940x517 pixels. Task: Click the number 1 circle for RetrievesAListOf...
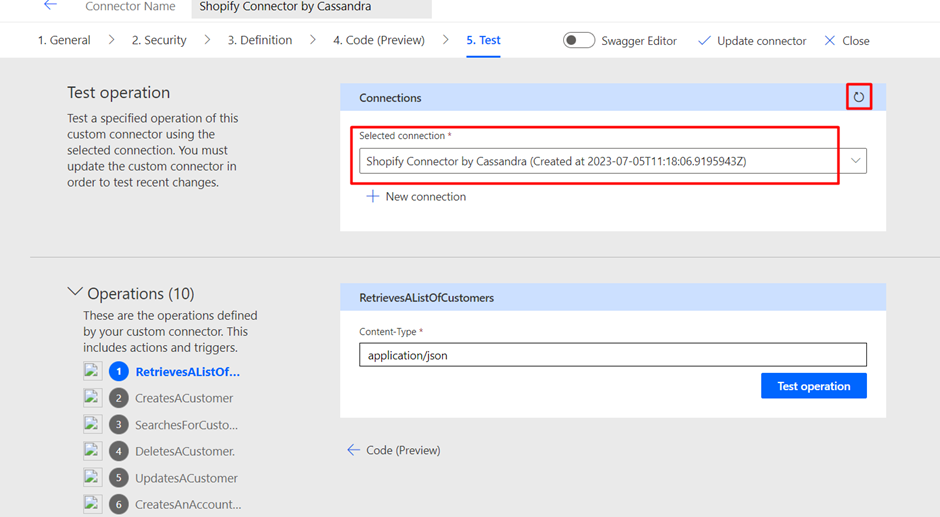pos(119,372)
